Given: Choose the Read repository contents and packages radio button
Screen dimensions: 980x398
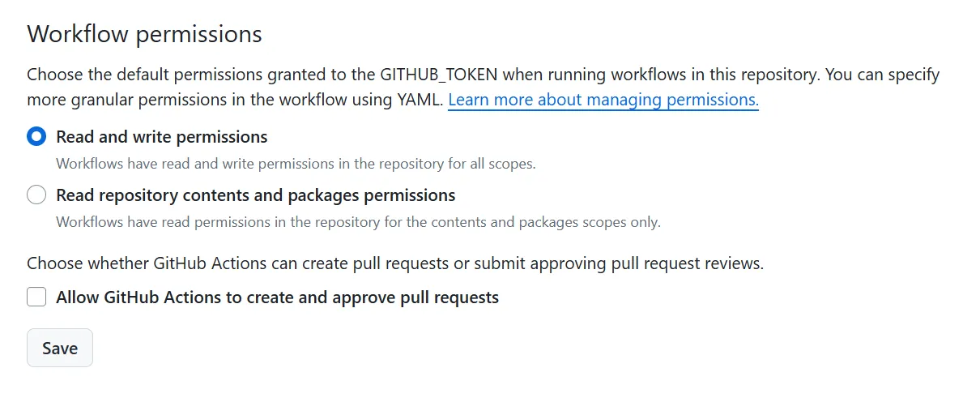Looking at the screenshot, I should click(36, 195).
